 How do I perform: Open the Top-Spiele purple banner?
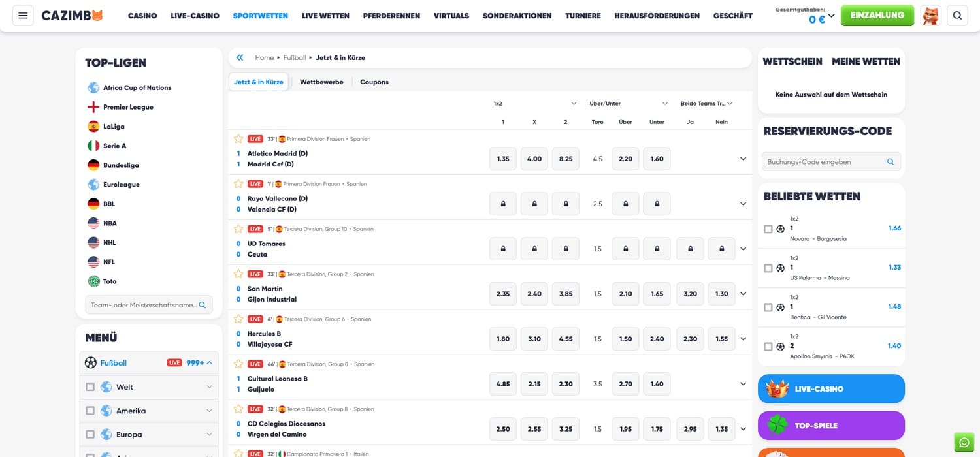click(x=831, y=426)
